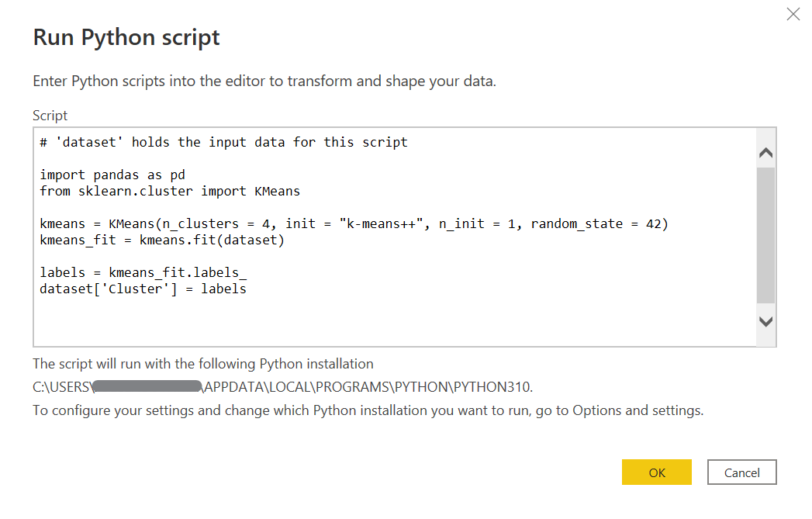
Task: Click the scrollbar up arrow
Action: point(765,151)
